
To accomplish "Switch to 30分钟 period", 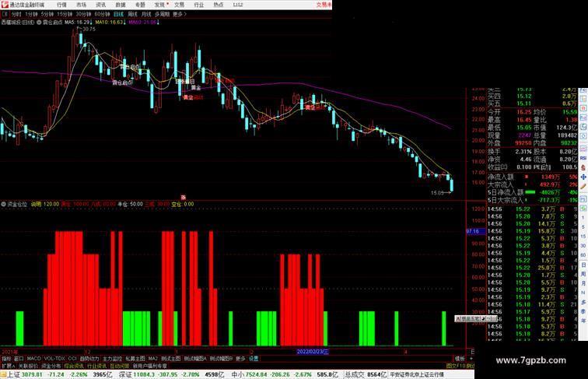I will pos(83,14).
